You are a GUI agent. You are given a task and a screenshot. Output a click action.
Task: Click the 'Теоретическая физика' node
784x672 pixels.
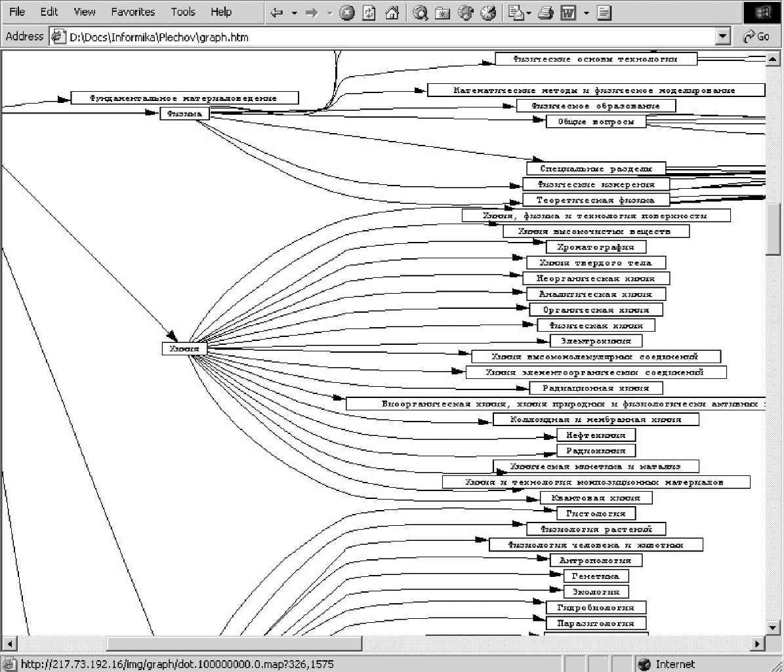pyautogui.click(x=596, y=200)
